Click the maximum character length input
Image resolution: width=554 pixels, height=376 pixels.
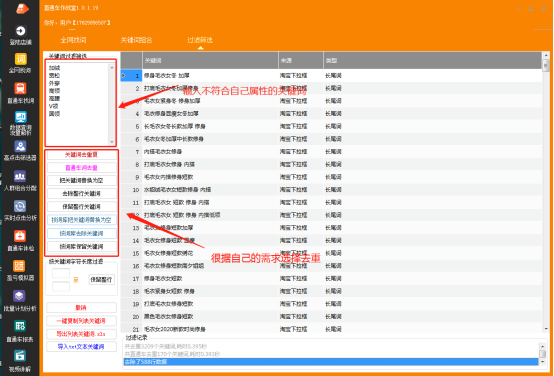pos(61,286)
